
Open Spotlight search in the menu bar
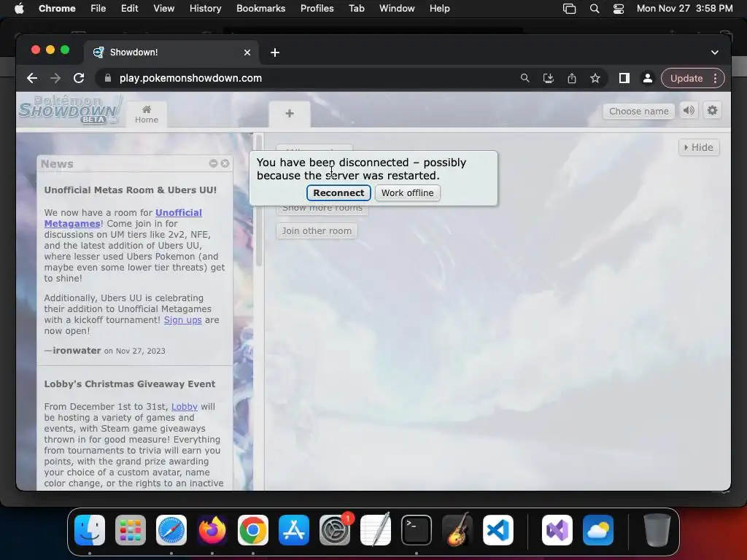[594, 9]
